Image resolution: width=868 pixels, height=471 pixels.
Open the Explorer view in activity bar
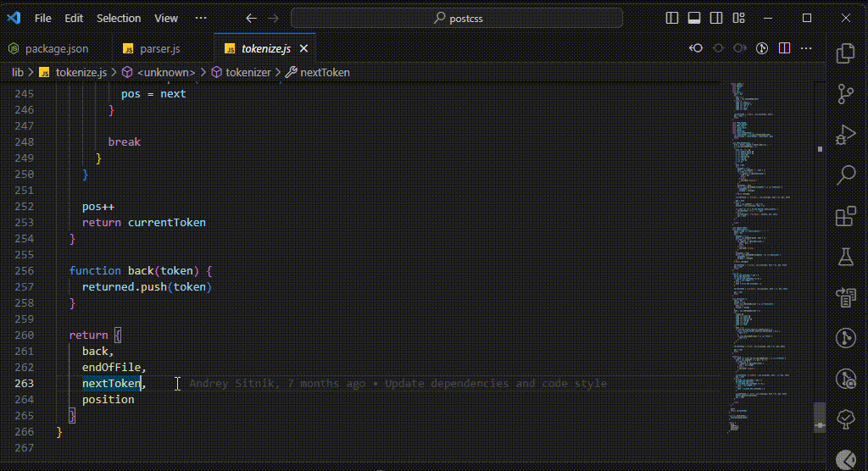point(845,53)
